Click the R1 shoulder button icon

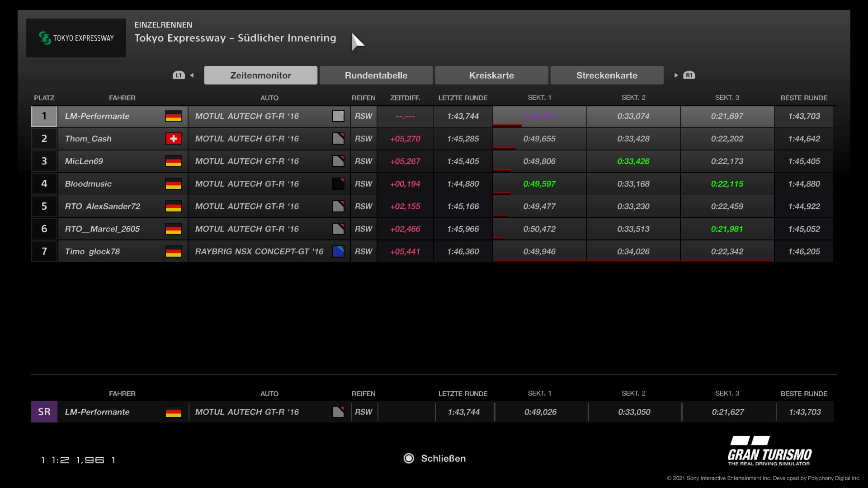coord(689,75)
